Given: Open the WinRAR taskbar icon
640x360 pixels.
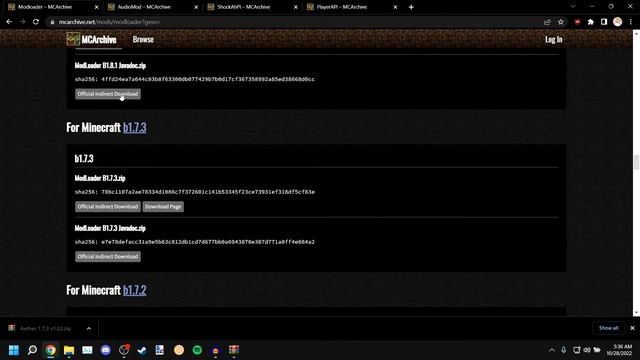Looking at the screenshot, I should click(234, 350).
